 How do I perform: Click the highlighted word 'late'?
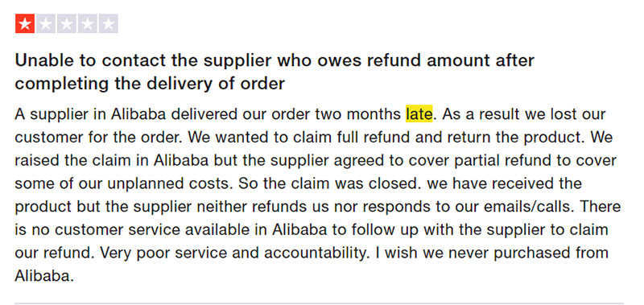click(x=419, y=114)
